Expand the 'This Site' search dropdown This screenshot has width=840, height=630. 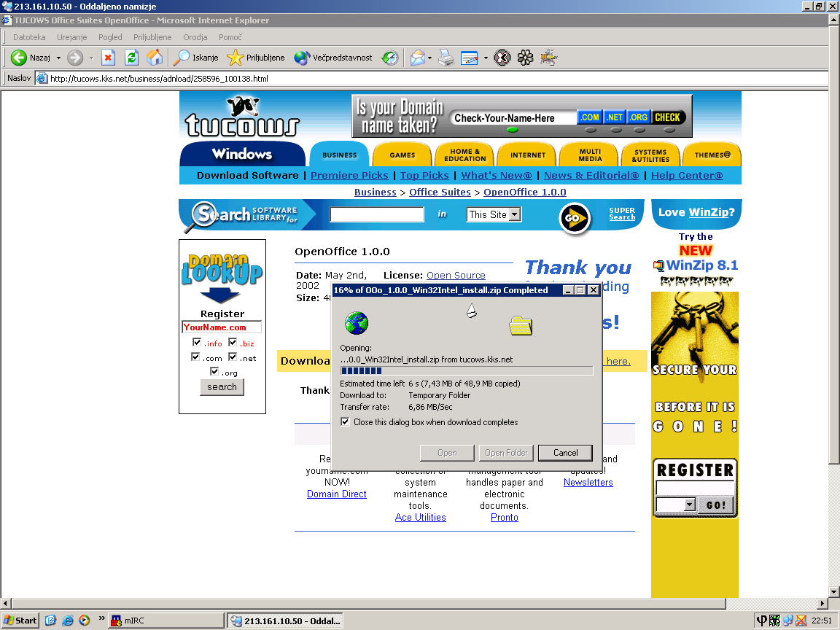(x=515, y=214)
